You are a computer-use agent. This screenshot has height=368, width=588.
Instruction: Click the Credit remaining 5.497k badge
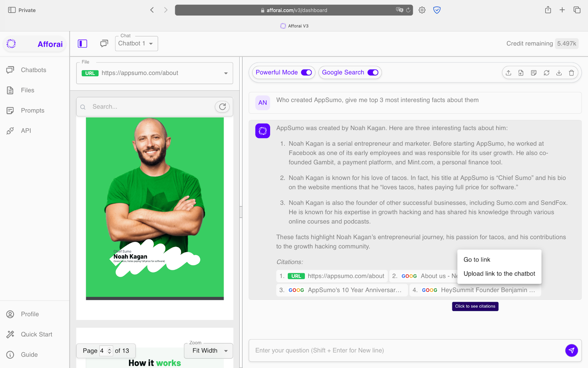pos(567,43)
